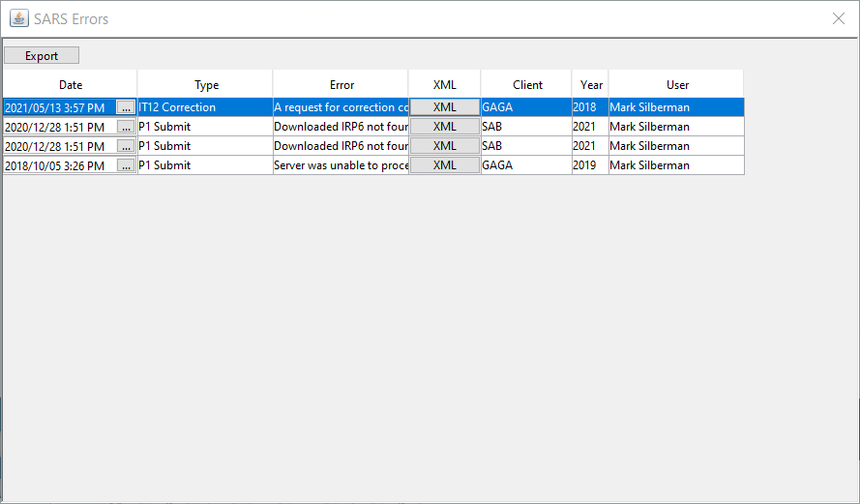This screenshot has width=860, height=504.
Task: View XML for the 2018/10/05 P1 Submit row
Action: [444, 165]
